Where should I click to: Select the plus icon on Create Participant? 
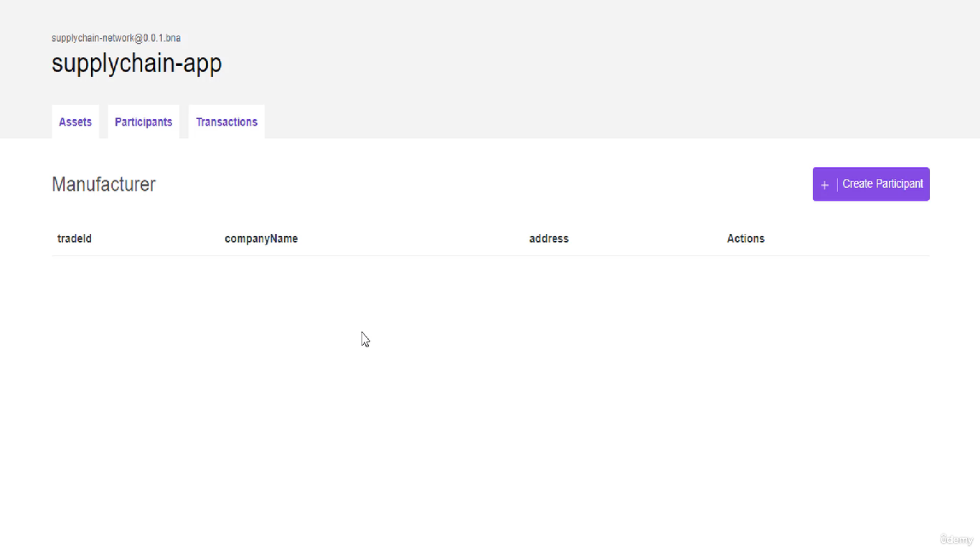824,184
